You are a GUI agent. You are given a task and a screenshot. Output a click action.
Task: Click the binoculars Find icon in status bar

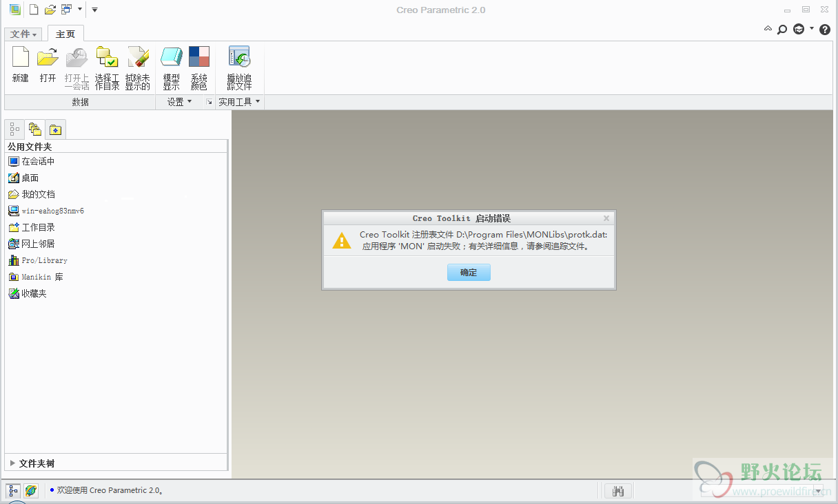tap(618, 491)
